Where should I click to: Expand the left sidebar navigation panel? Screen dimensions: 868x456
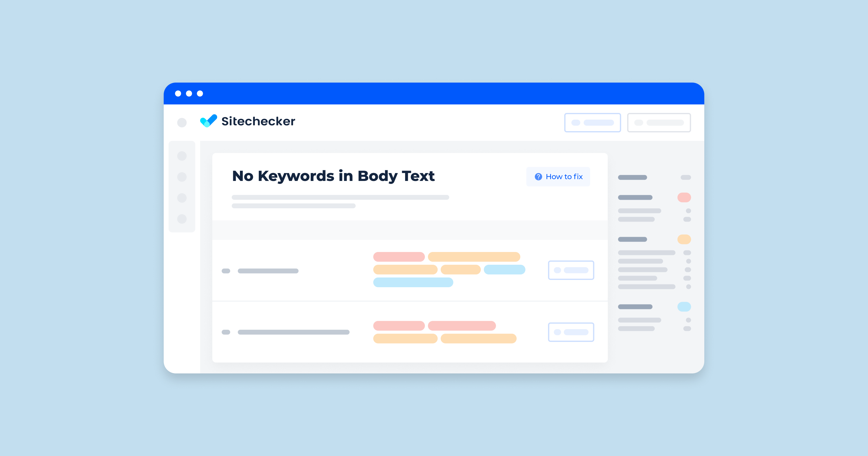coord(181,121)
